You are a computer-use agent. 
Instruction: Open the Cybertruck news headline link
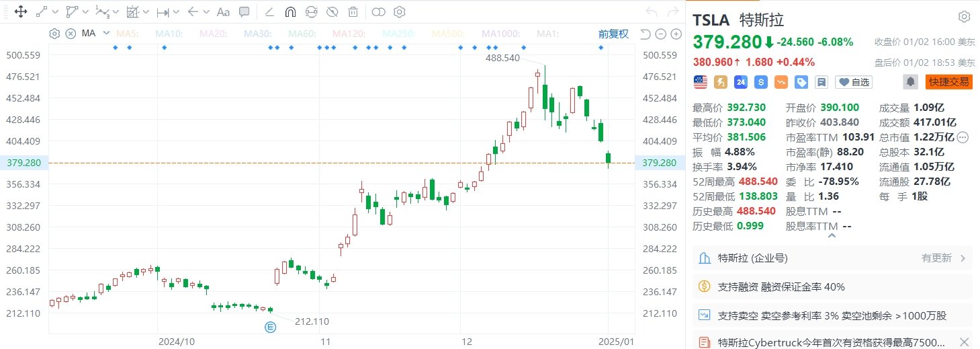[832, 341]
